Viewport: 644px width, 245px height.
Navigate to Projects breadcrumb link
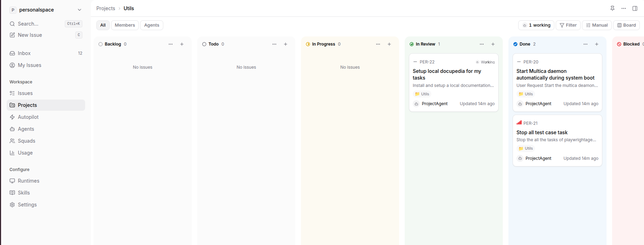[x=106, y=8]
